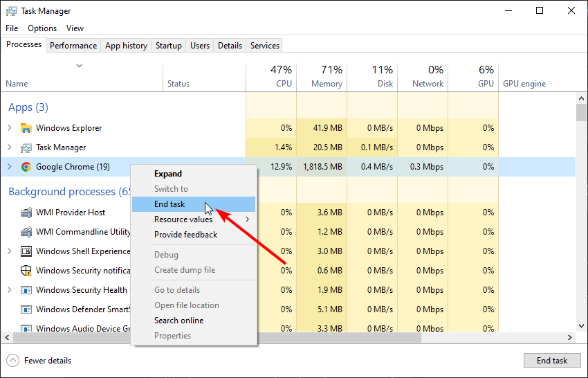Click the vertical scrollbar up arrow
The image size is (588, 378).
(581, 99)
